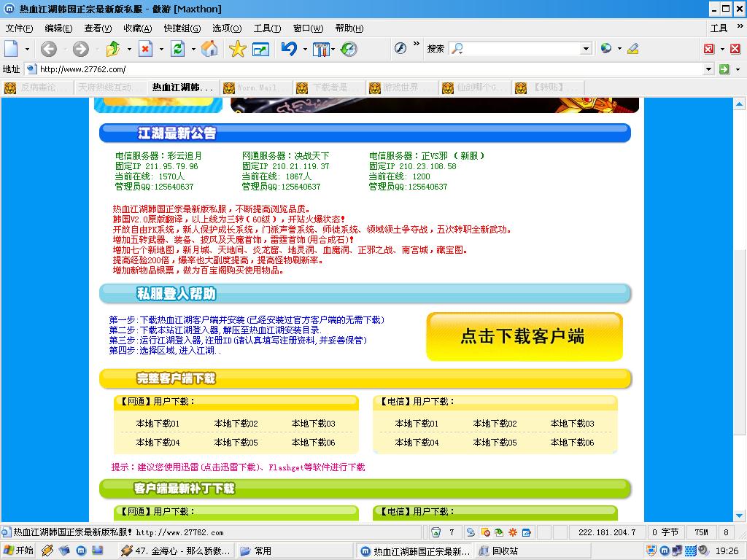Stop loading with the red X page icon
Image resolution: width=747 pixels, height=560 pixels.
click(x=146, y=49)
